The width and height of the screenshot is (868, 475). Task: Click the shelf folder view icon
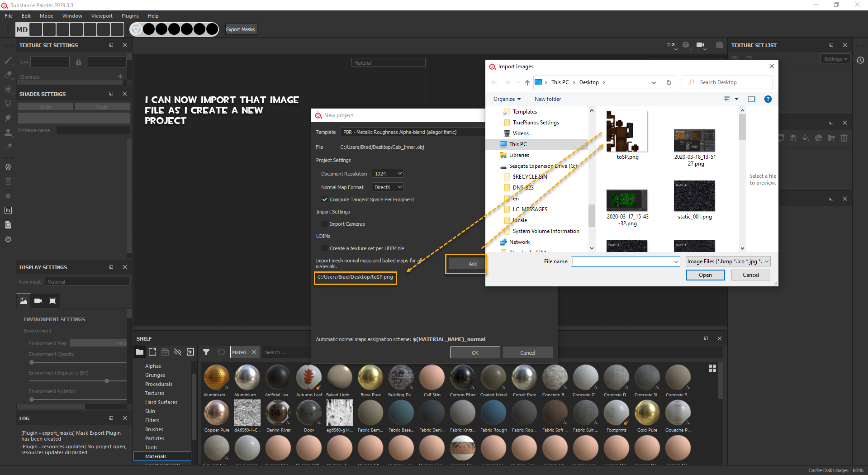click(140, 352)
